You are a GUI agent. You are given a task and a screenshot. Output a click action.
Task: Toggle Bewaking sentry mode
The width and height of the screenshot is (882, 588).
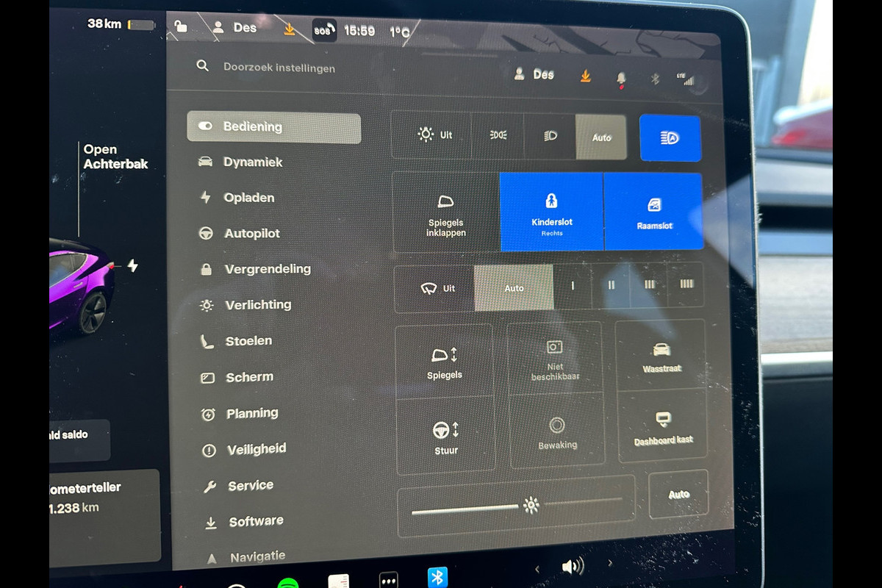[557, 432]
